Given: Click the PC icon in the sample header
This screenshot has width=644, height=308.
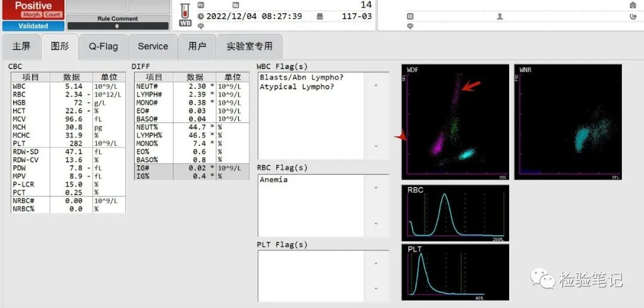Looking at the screenshot, I should pos(200,5).
